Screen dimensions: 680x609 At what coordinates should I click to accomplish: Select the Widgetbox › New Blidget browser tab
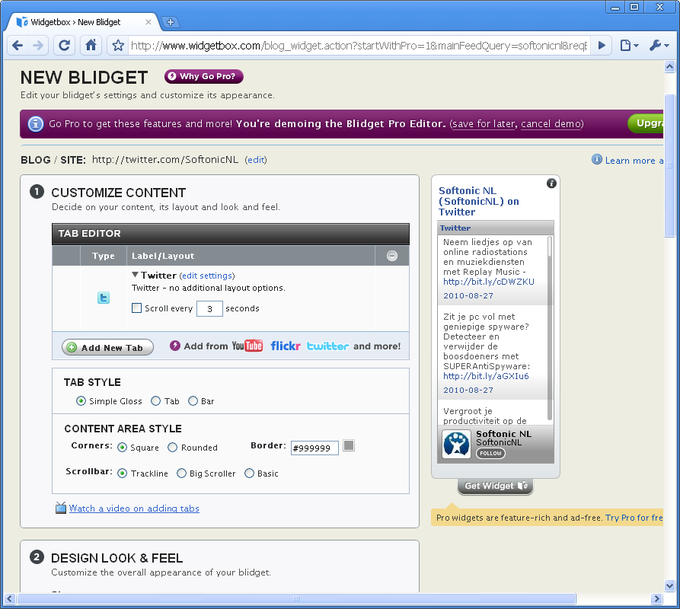click(82, 22)
